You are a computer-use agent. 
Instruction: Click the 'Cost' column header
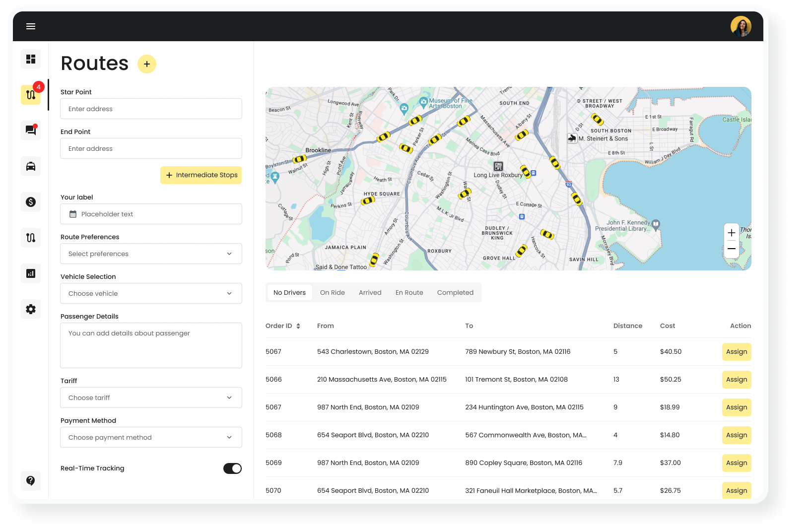coord(668,326)
